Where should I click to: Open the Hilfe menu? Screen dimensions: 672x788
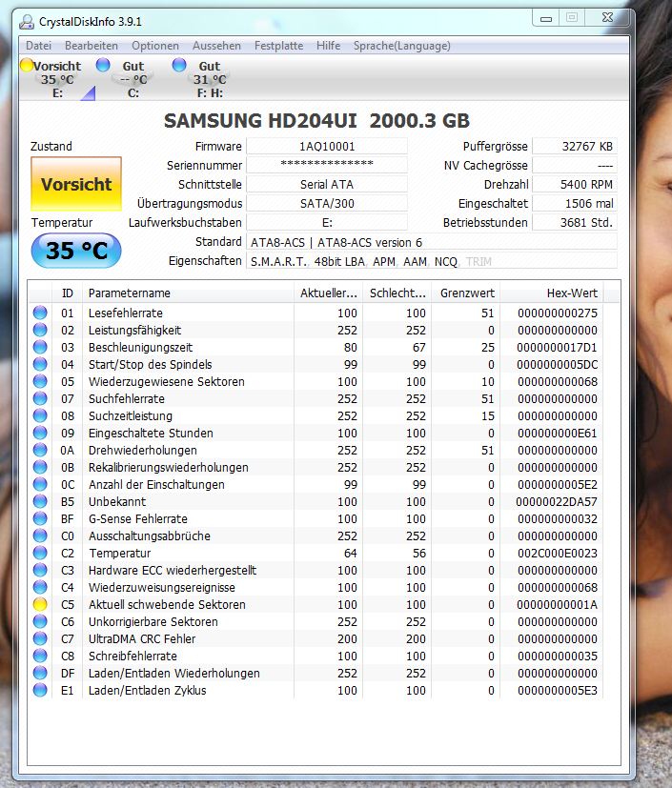tap(328, 46)
